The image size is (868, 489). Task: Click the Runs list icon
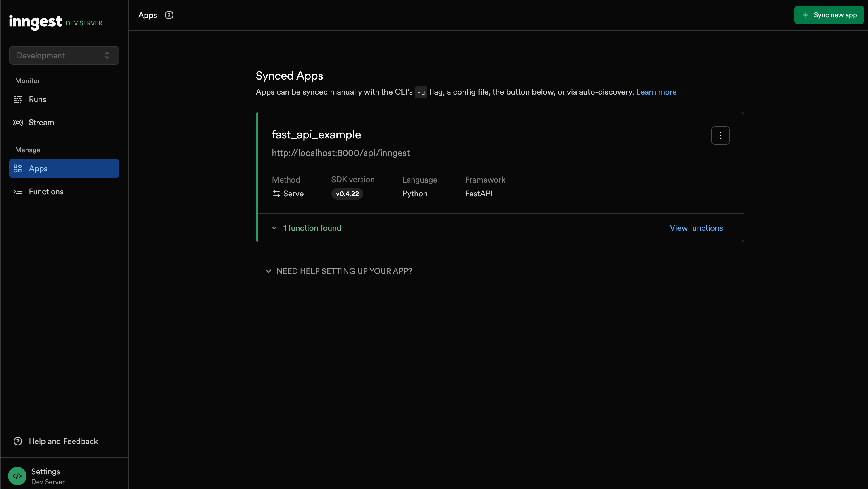18,99
